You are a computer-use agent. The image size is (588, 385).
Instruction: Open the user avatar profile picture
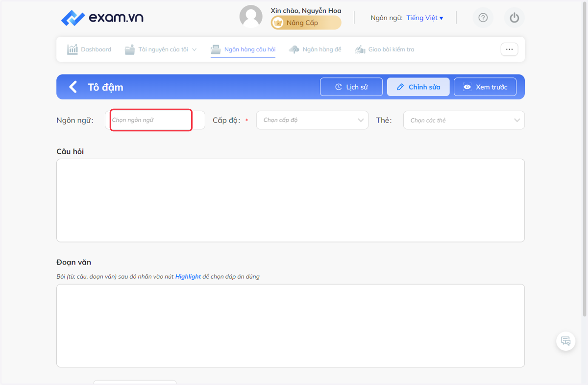(251, 17)
